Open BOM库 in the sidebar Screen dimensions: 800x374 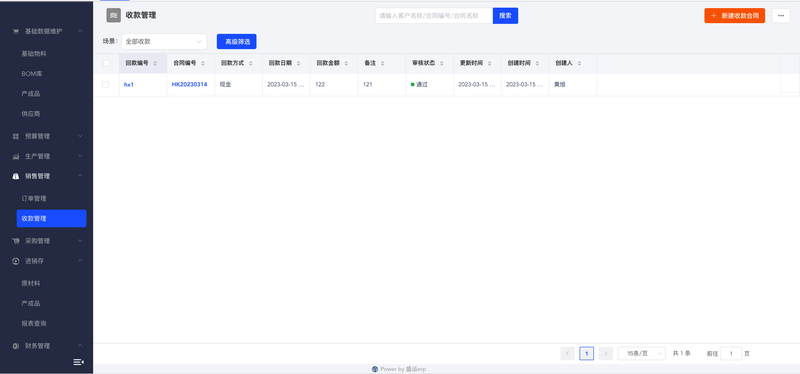[31, 73]
